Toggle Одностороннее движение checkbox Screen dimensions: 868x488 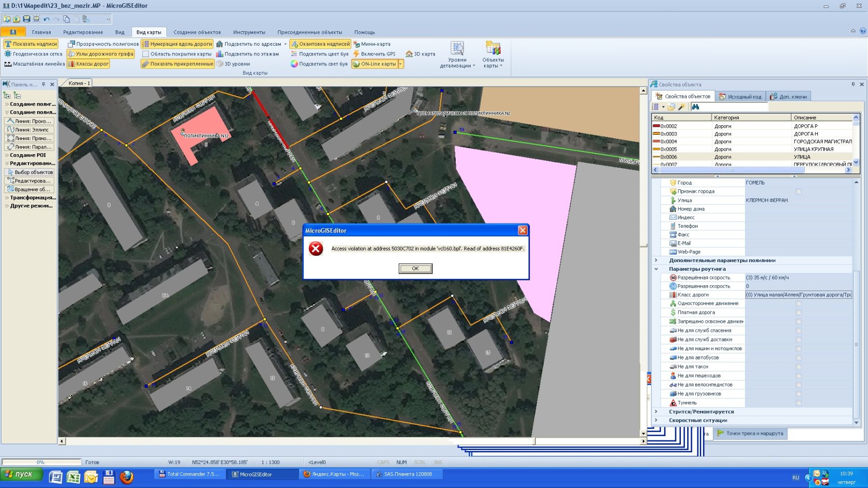coord(799,303)
